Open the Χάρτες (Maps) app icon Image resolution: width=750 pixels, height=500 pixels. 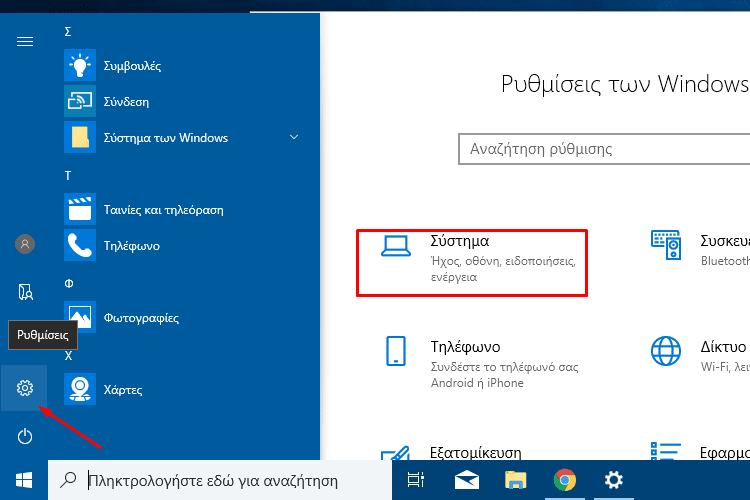coord(80,389)
